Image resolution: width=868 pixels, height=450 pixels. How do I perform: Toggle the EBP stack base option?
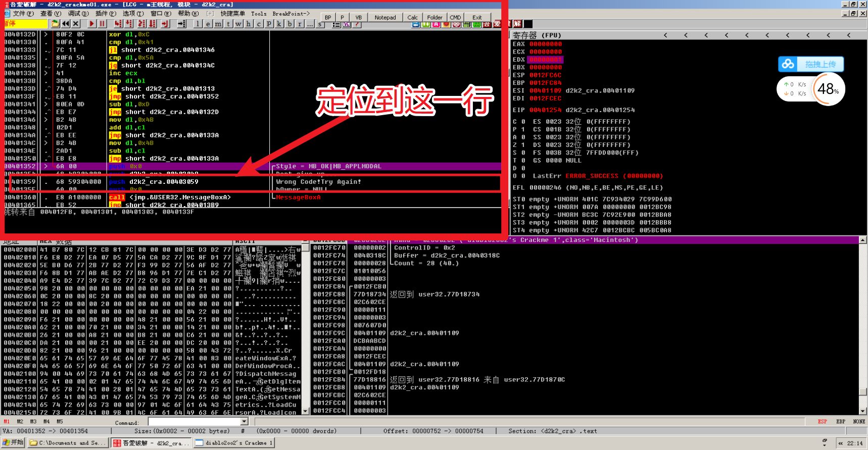pos(841,422)
